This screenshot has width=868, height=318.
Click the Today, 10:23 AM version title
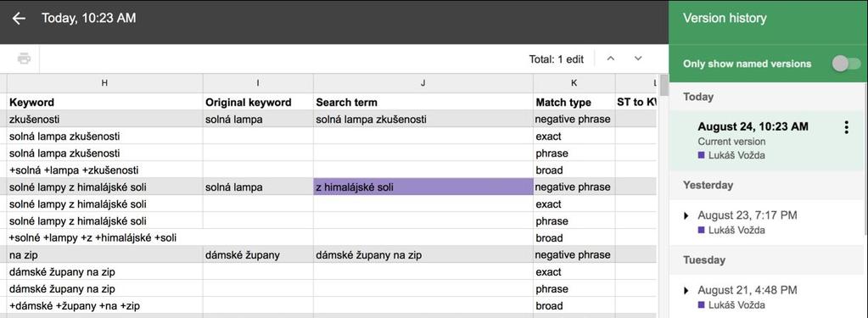(88, 19)
